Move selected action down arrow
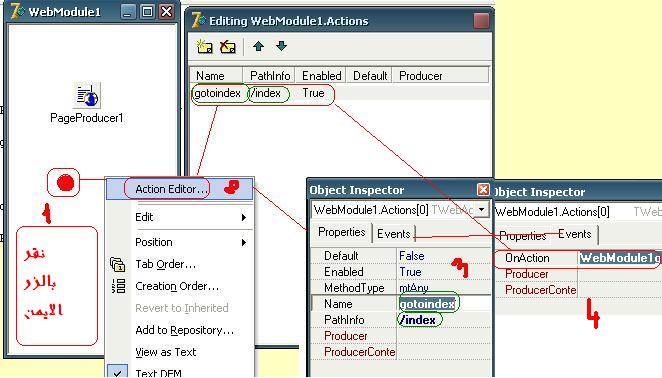This screenshot has width=662, height=378. [281, 46]
